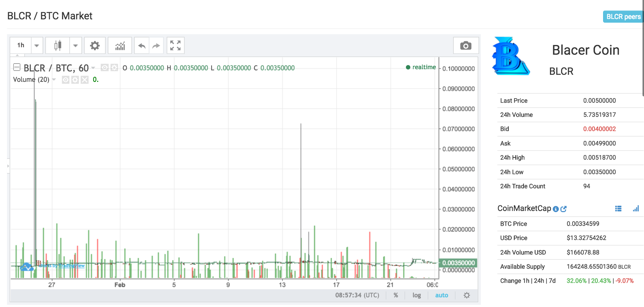Viewport: 644px width, 307px height.
Task: Show CoinMarketCap chart bars icon
Action: [636, 209]
